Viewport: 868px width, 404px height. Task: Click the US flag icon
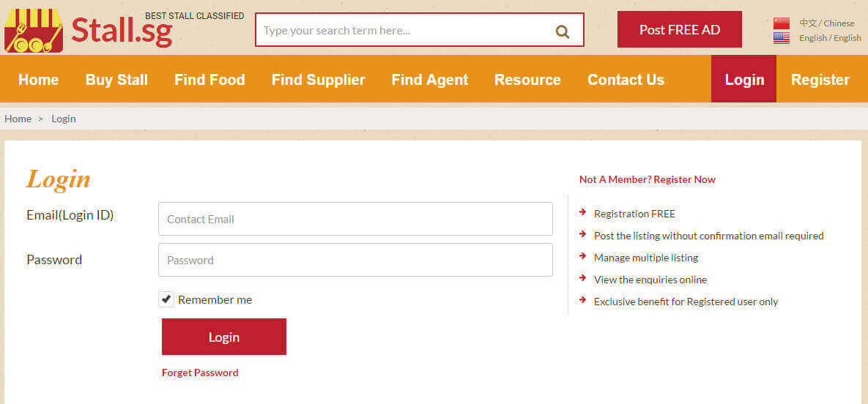781,38
